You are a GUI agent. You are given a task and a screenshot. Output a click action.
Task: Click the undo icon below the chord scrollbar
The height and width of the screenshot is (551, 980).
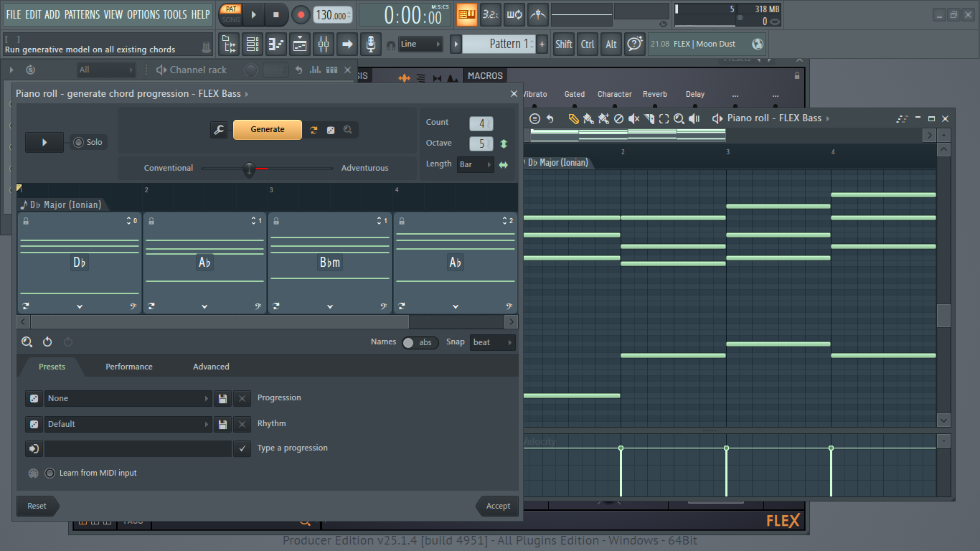[47, 342]
